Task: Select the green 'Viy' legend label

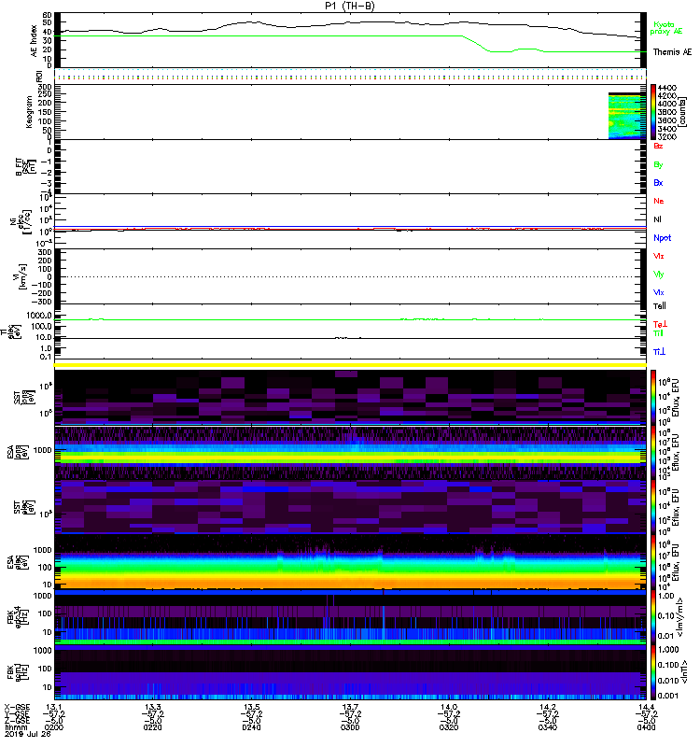Action: click(659, 275)
